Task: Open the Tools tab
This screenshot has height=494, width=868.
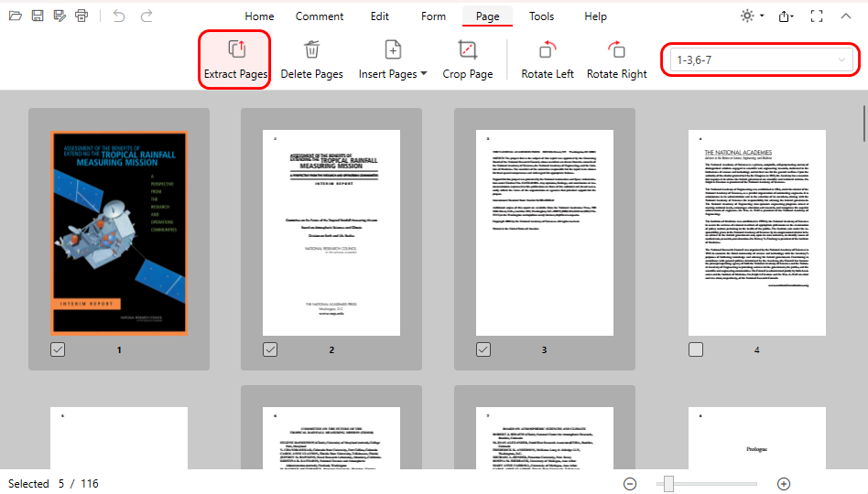Action: pyautogui.click(x=541, y=16)
